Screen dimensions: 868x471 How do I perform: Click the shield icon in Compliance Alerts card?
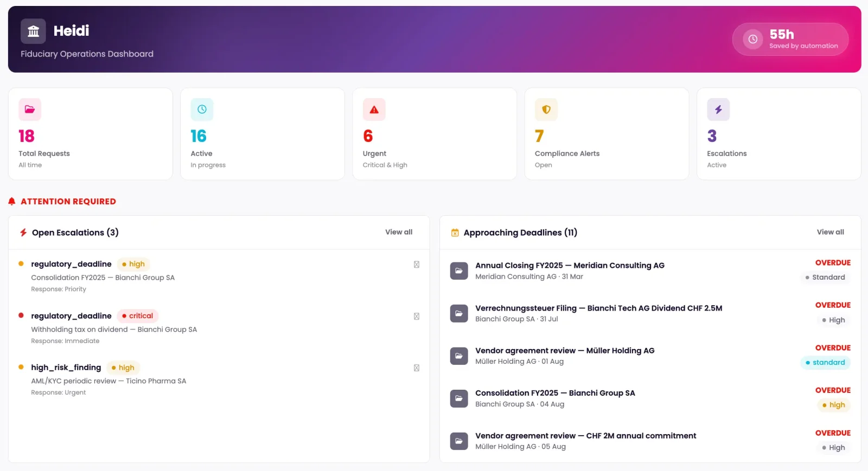click(546, 109)
